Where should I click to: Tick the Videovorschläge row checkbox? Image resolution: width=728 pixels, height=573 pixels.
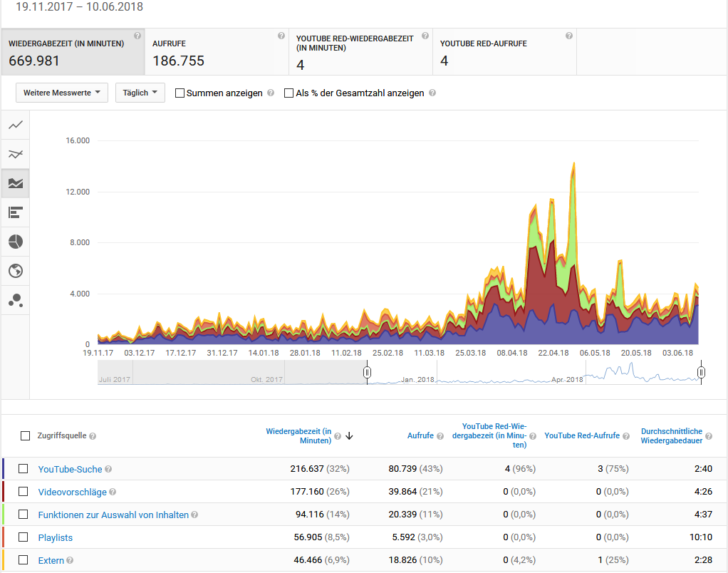point(24,492)
